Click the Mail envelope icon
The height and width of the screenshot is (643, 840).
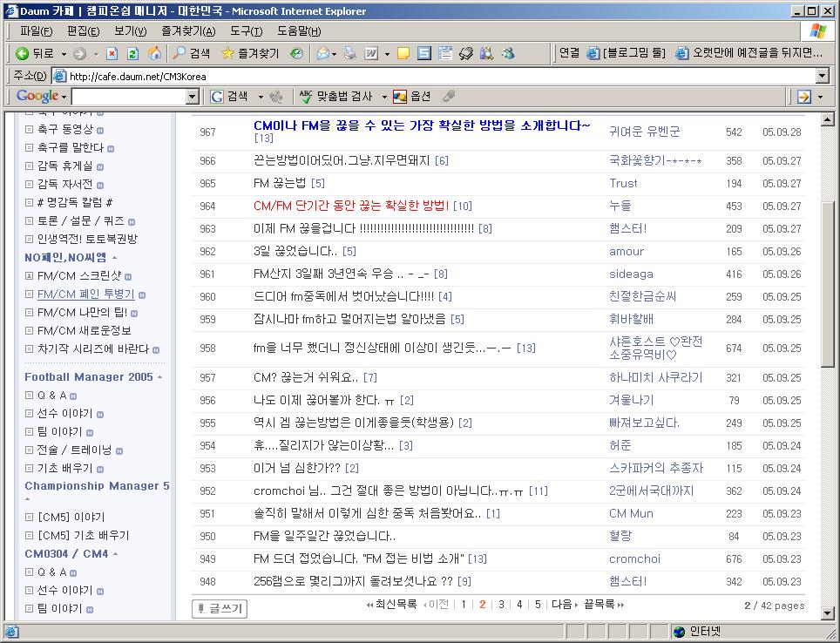pos(322,53)
